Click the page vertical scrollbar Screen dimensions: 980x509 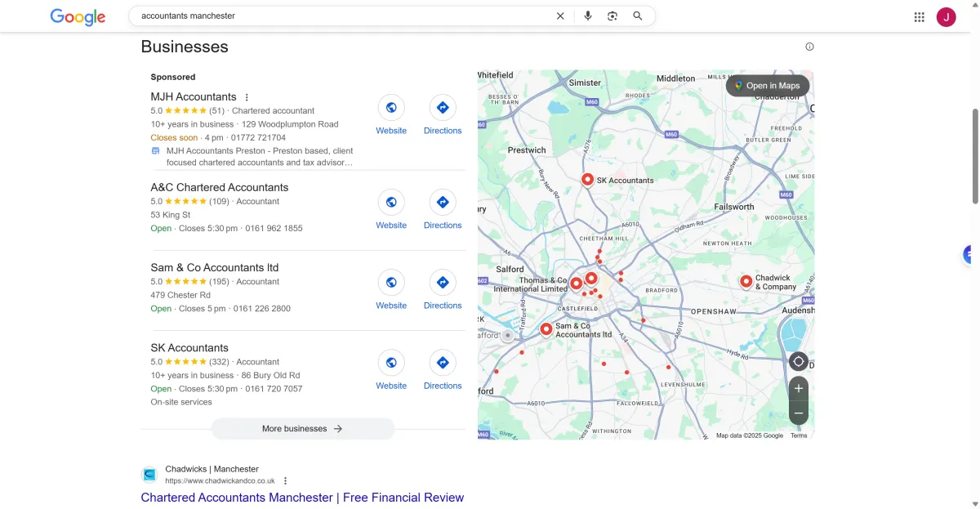pos(974,155)
